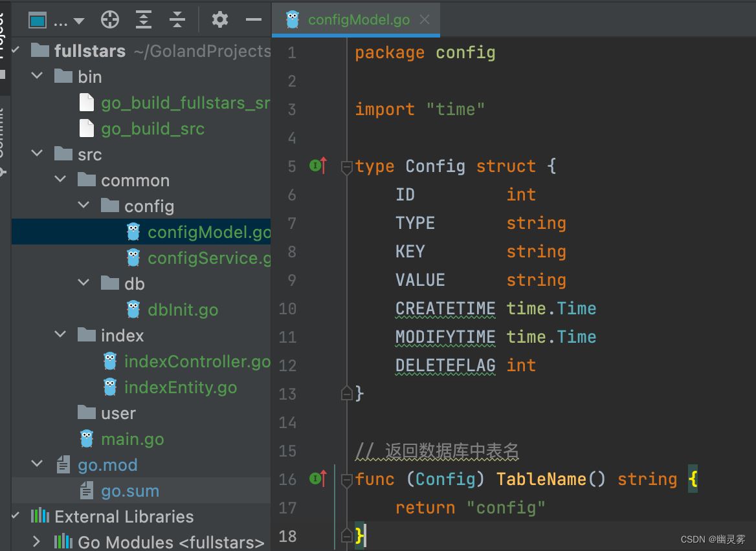
Task: Expand Go Modules <fullstars> node
Action: pos(37,542)
